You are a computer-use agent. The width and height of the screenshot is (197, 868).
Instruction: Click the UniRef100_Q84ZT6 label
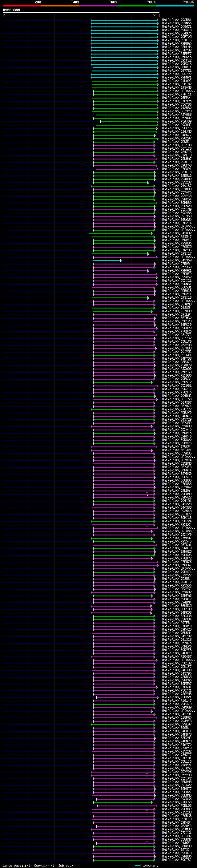point(176,152)
